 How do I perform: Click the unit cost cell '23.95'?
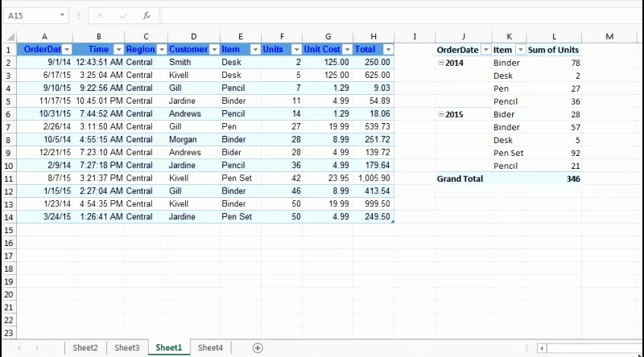[x=328, y=178]
